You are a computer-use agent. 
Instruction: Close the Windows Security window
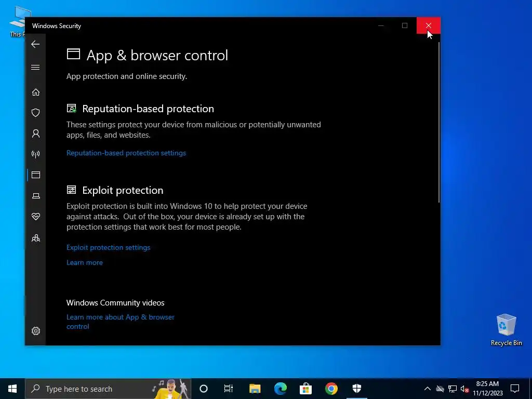429,25
